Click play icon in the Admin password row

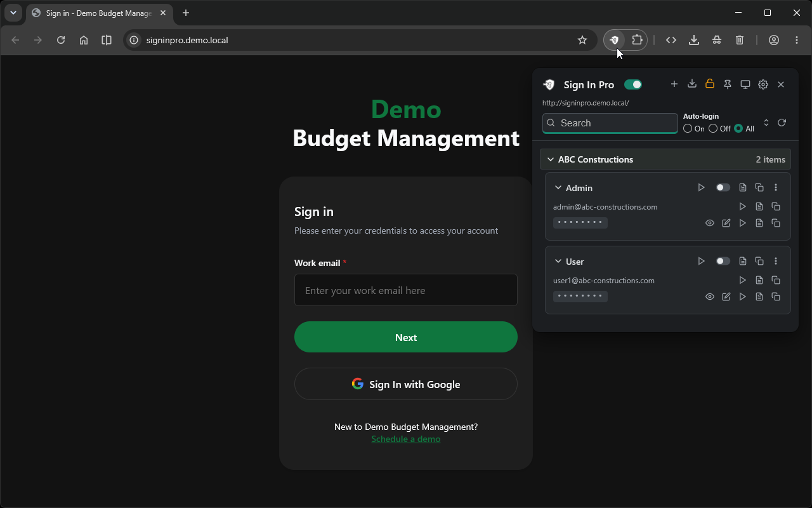[743, 223]
